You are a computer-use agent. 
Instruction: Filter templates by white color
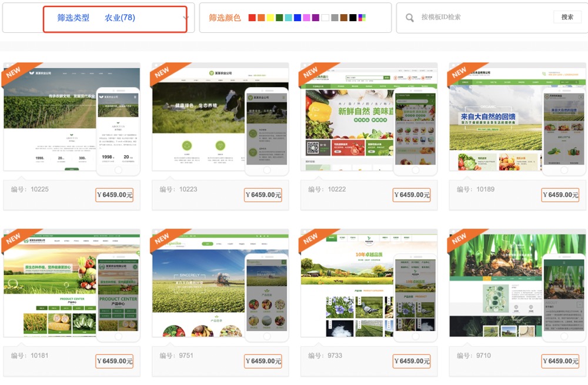click(325, 18)
